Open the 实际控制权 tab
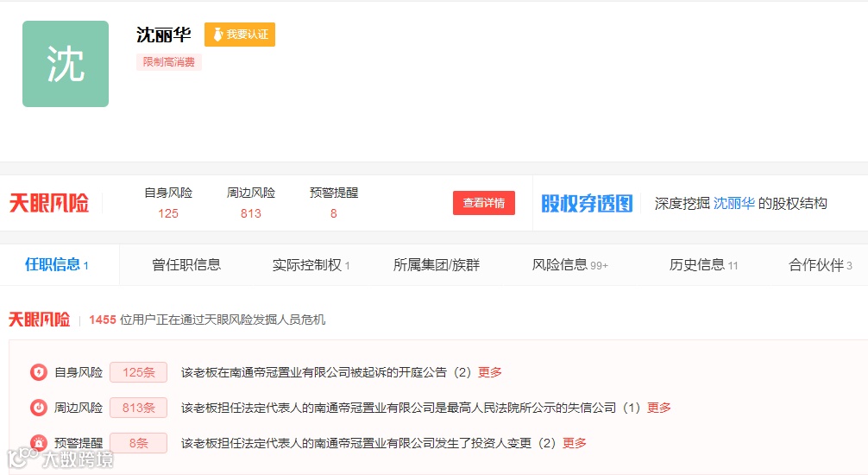This screenshot has height=475, width=868. pyautogui.click(x=311, y=265)
